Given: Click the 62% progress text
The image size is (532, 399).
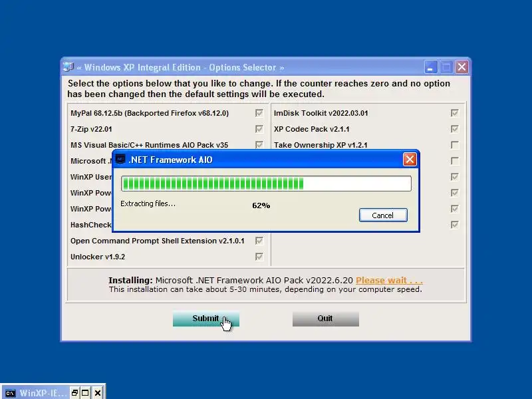Looking at the screenshot, I should 261,205.
